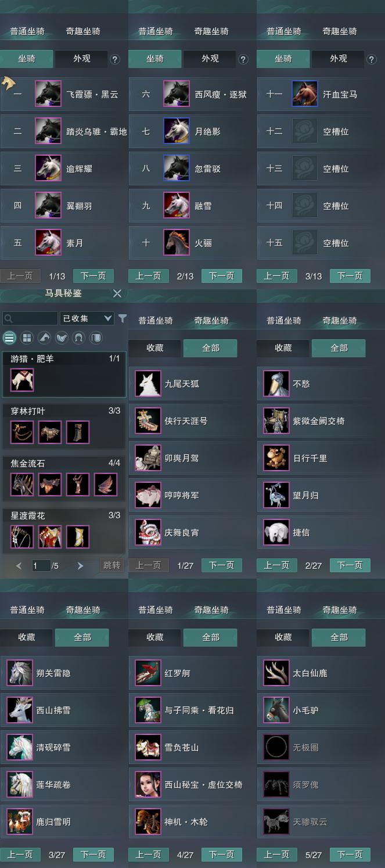Select empty slot 十二 空槽位
The image size is (385, 868).
pyautogui.click(x=321, y=131)
